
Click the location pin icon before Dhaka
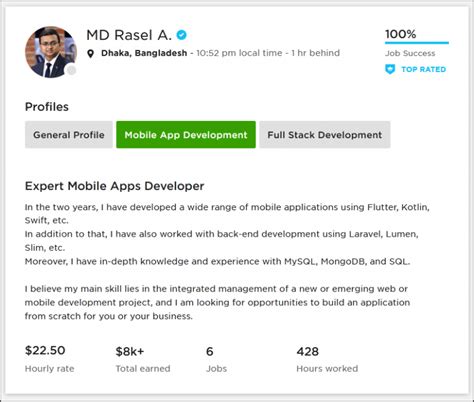[90, 53]
